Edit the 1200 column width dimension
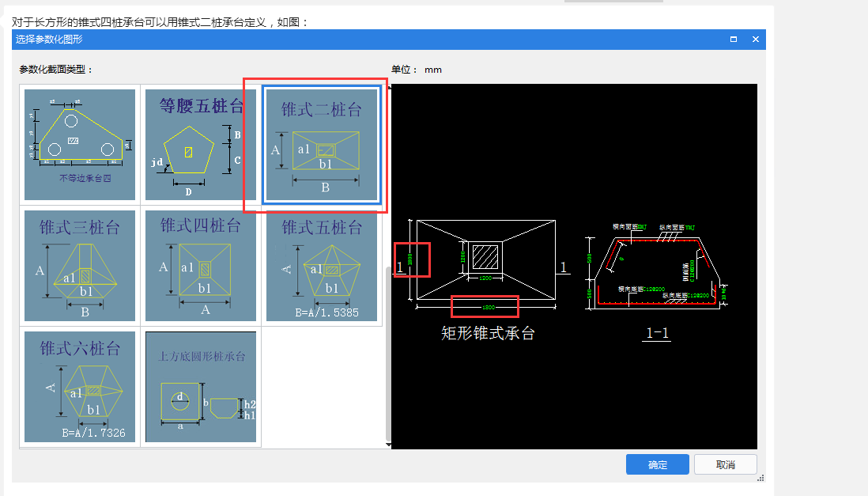This screenshot has height=496, width=868. [485, 278]
